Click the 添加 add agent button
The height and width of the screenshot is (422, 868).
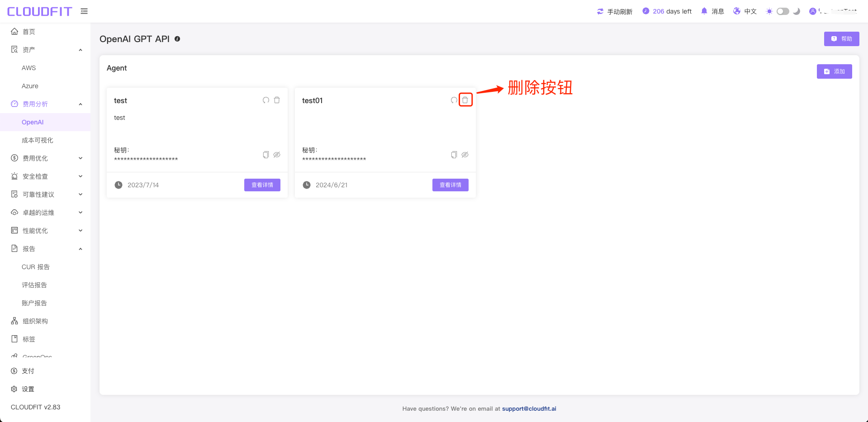[834, 71]
